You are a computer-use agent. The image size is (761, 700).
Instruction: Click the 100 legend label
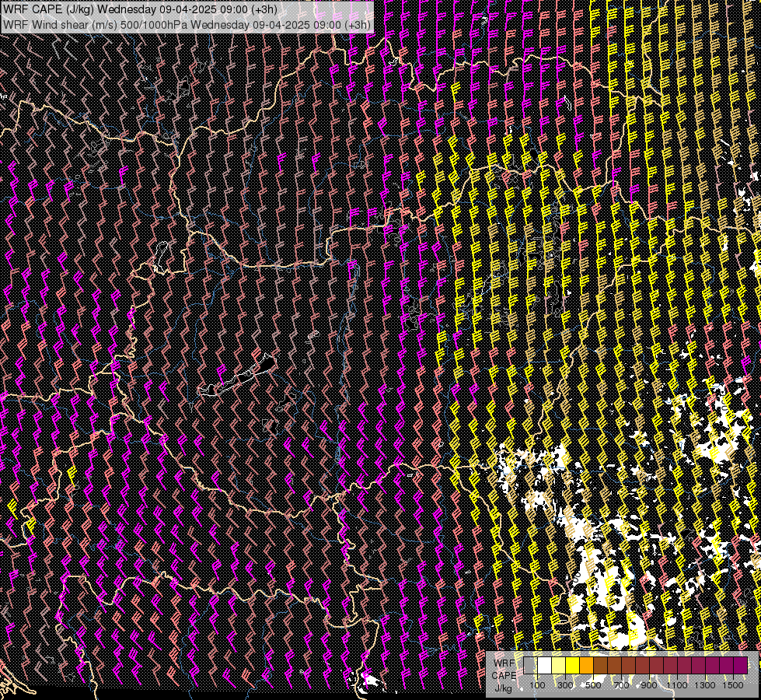click(x=537, y=685)
